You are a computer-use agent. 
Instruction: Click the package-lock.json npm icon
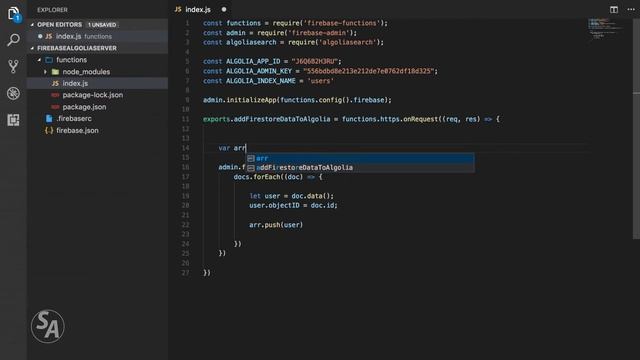(x=55, y=95)
